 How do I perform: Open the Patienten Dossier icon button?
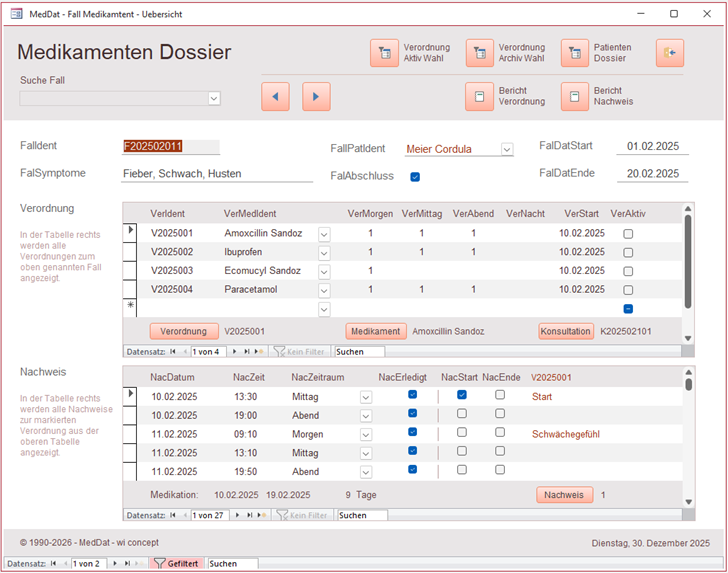tap(575, 53)
